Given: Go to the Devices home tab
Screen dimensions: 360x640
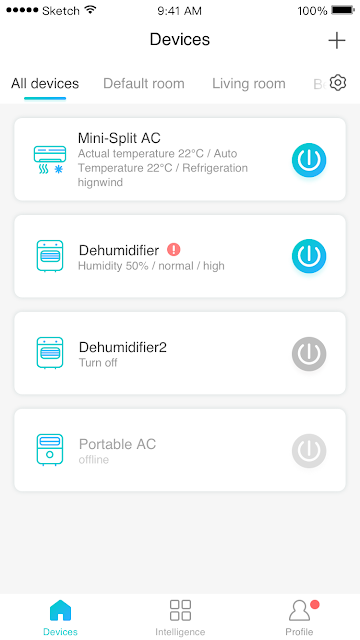Looking at the screenshot, I should tap(60, 617).
